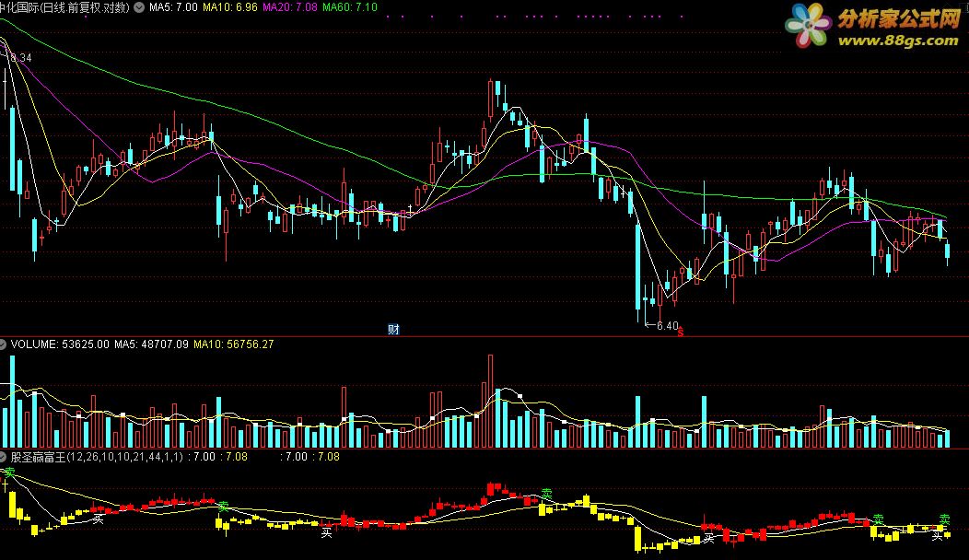969x560 pixels.
Task: Click the 8.34 high price label
Action: pos(20,58)
